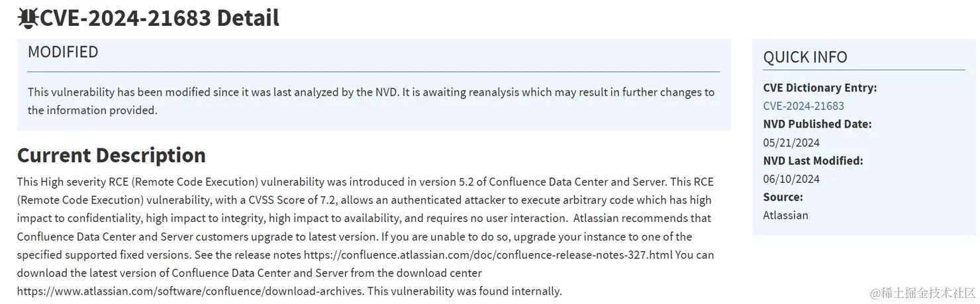Image resolution: width=980 pixels, height=304 pixels.
Task: Select the 05/21/2024 published date value
Action: (x=791, y=142)
